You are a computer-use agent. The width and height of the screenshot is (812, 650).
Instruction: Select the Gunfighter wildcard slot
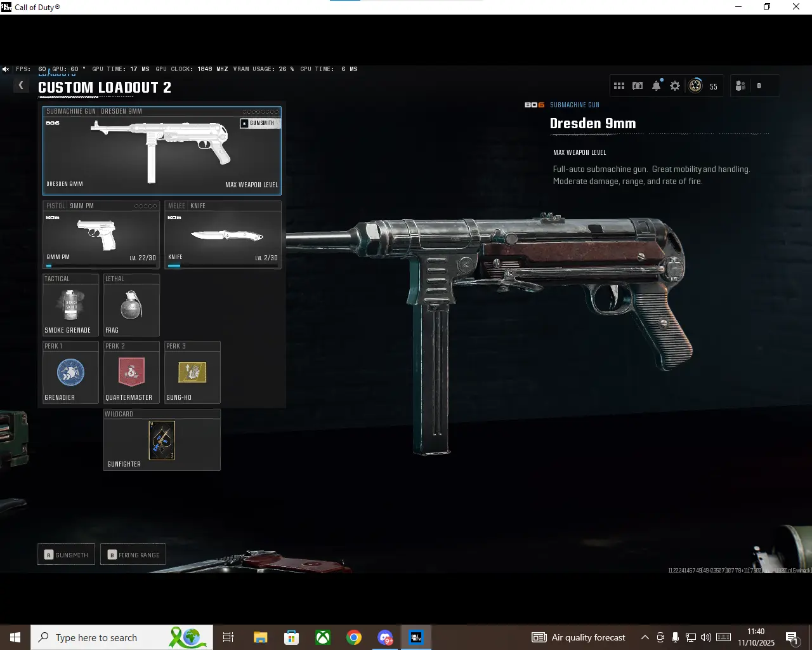point(162,440)
